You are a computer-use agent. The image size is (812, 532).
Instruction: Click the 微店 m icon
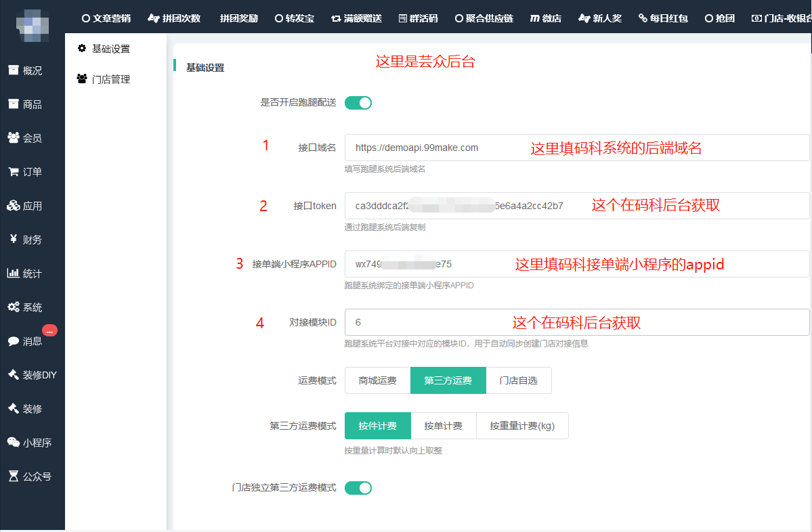click(535, 18)
